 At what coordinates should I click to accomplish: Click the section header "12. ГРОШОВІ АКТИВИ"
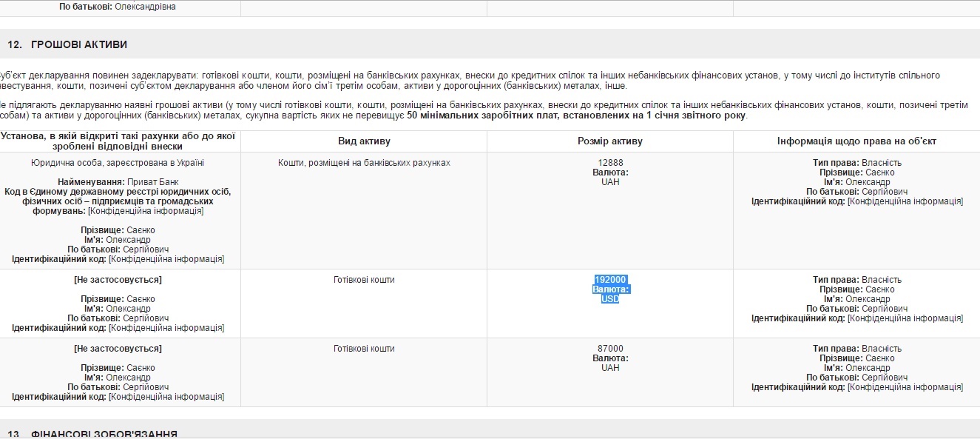(67, 44)
